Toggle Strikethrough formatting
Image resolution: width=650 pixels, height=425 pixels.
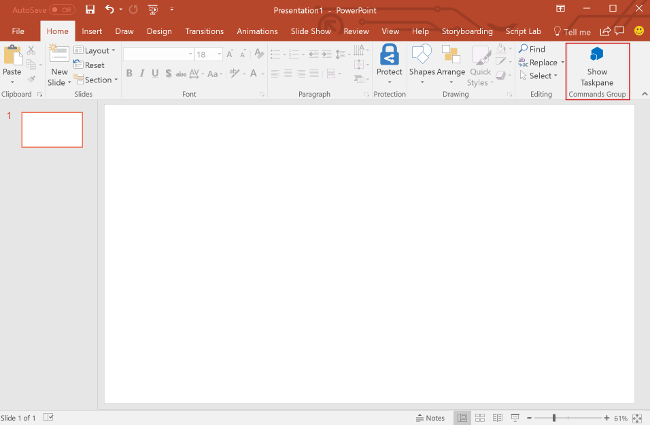[x=181, y=74]
